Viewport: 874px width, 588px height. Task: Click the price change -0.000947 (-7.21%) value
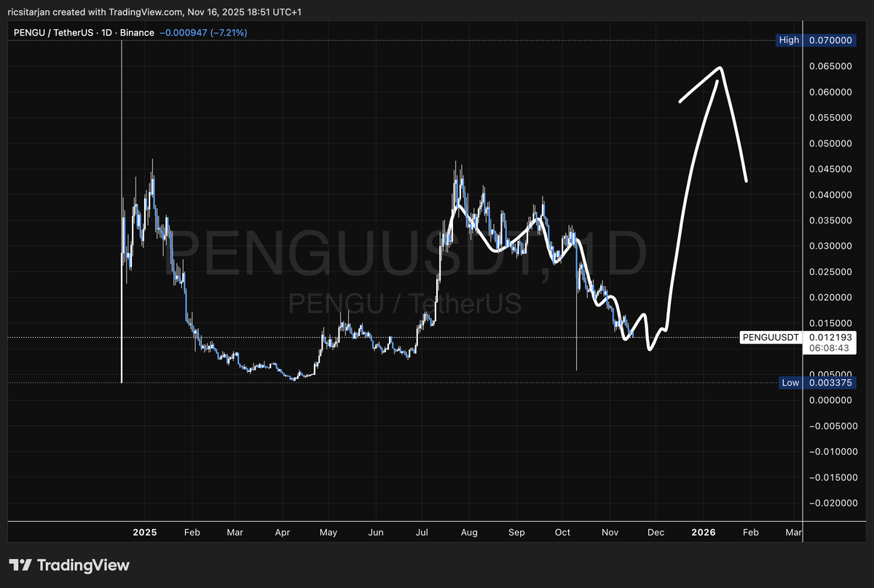[x=203, y=33]
